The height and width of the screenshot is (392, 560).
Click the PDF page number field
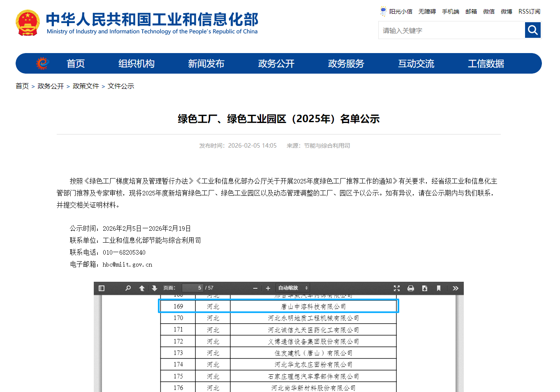pos(192,288)
